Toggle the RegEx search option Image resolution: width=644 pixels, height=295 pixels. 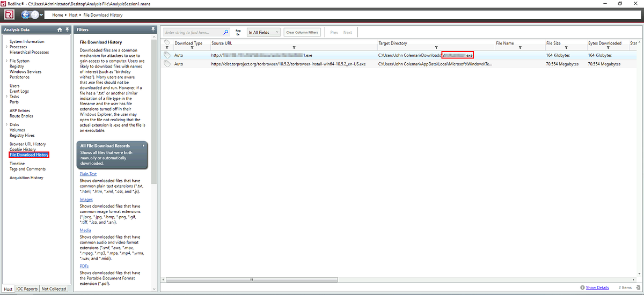238,32
